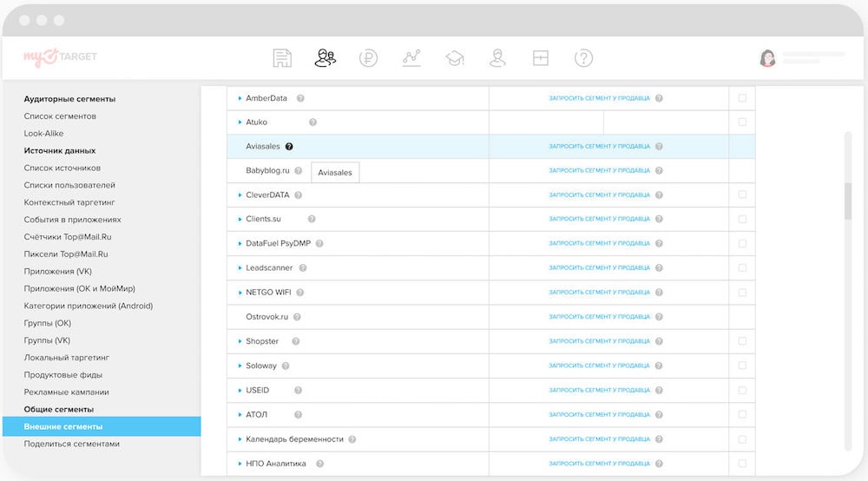Click help icon beside АТОЛ request link

point(659,414)
